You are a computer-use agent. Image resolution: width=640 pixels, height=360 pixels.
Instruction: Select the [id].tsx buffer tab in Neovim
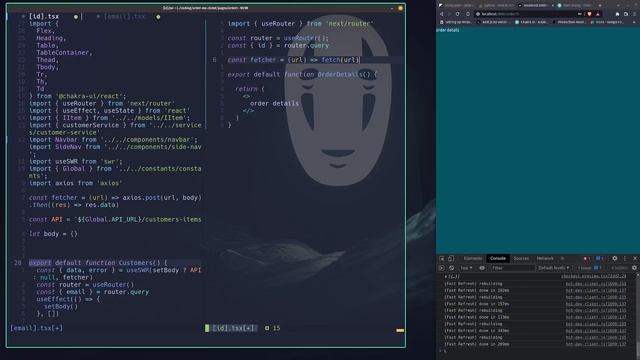point(44,17)
